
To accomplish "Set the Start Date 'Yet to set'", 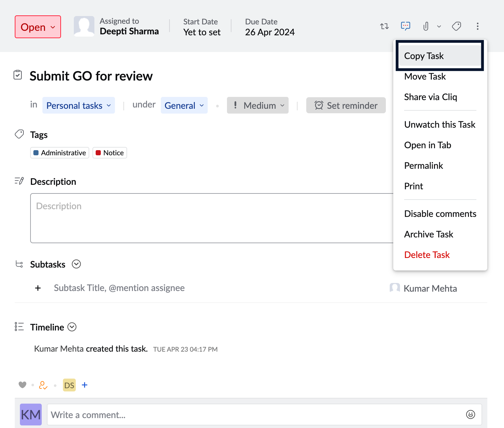I will pyautogui.click(x=202, y=32).
